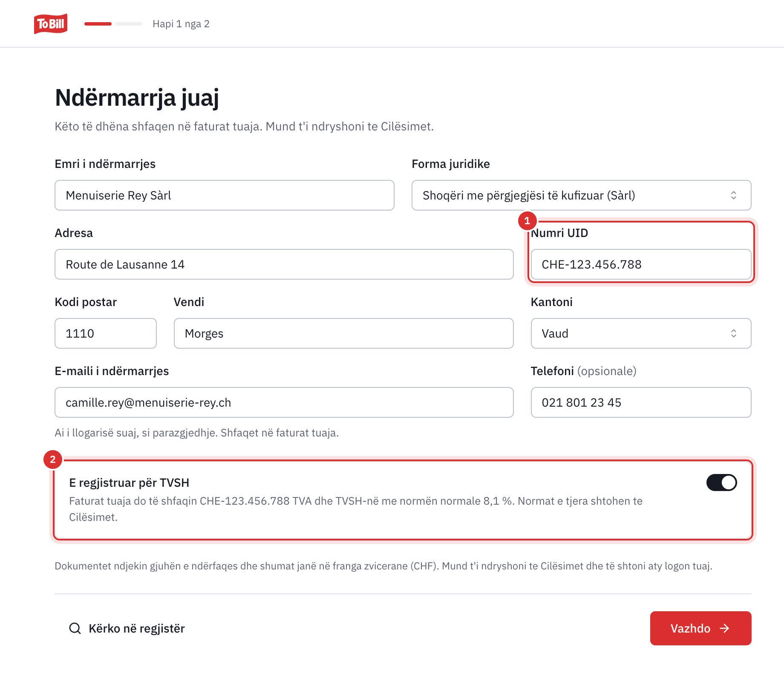The width and height of the screenshot is (784, 682).
Task: Click the Hapi 1 nga 2 step text
Action: (181, 24)
